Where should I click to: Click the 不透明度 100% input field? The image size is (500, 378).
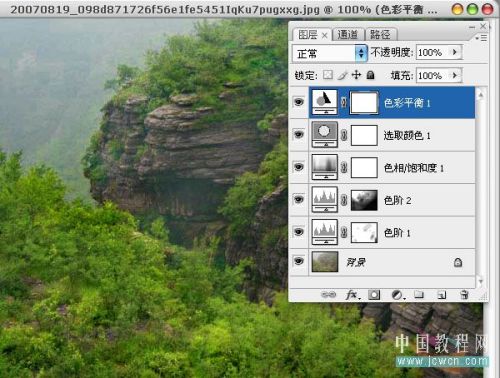click(433, 52)
